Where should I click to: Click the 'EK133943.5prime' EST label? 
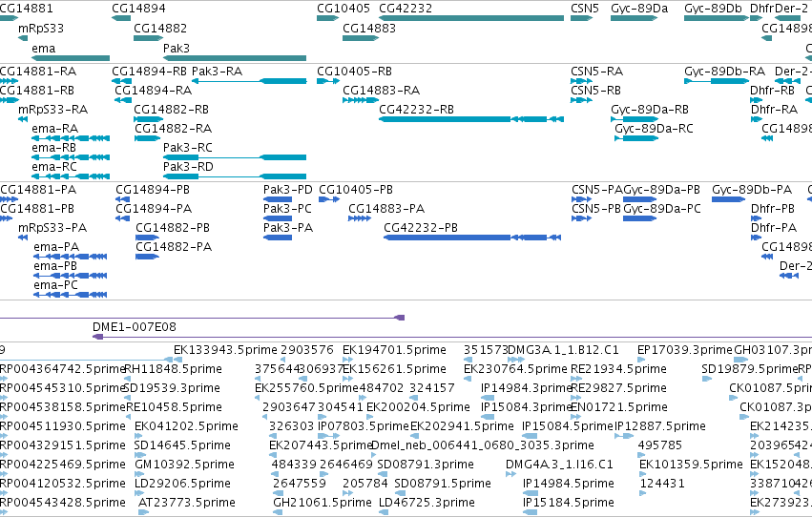click(x=225, y=350)
